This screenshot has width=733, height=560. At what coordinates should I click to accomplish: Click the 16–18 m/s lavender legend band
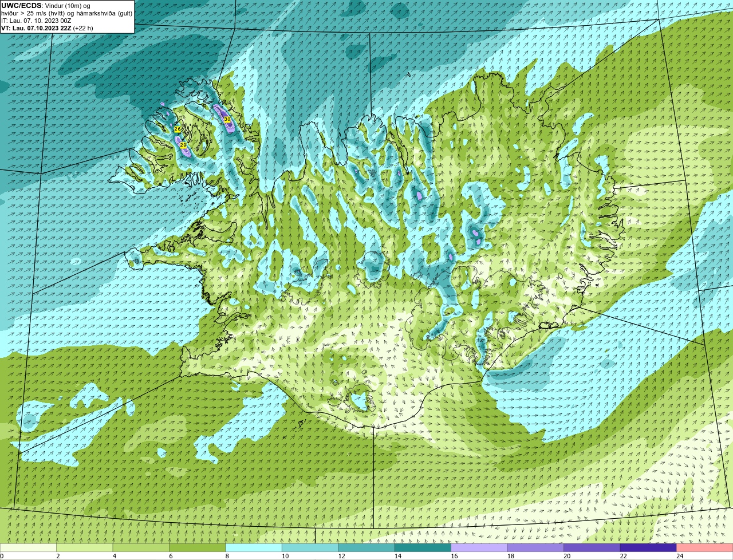pyautogui.click(x=479, y=548)
